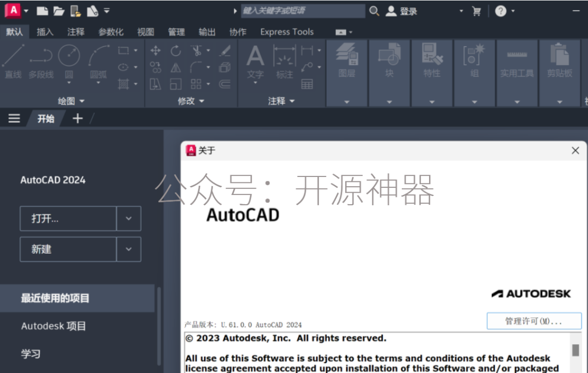Viewport: 588px width, 373px height.
Task: Open a file via quick access folder icon
Action: (59, 11)
